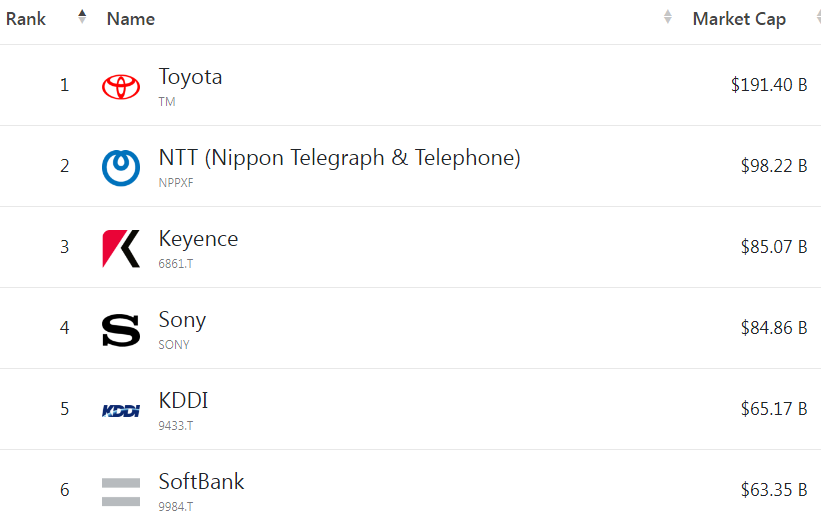Click the Rank column header

pos(26,19)
